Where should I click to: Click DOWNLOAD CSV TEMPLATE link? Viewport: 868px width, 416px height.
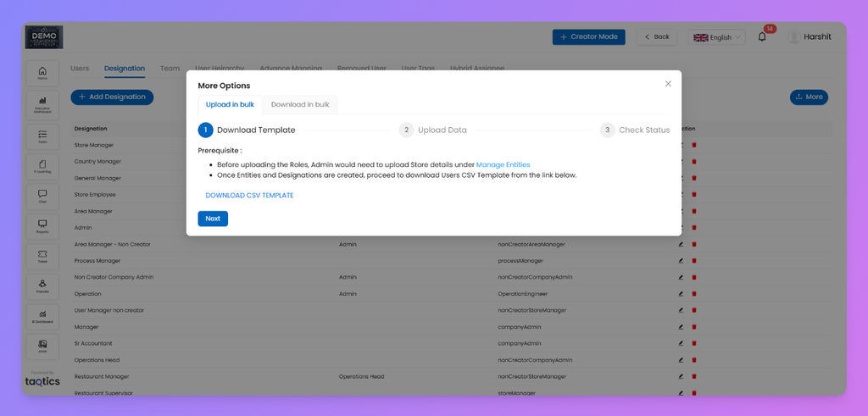coord(250,195)
